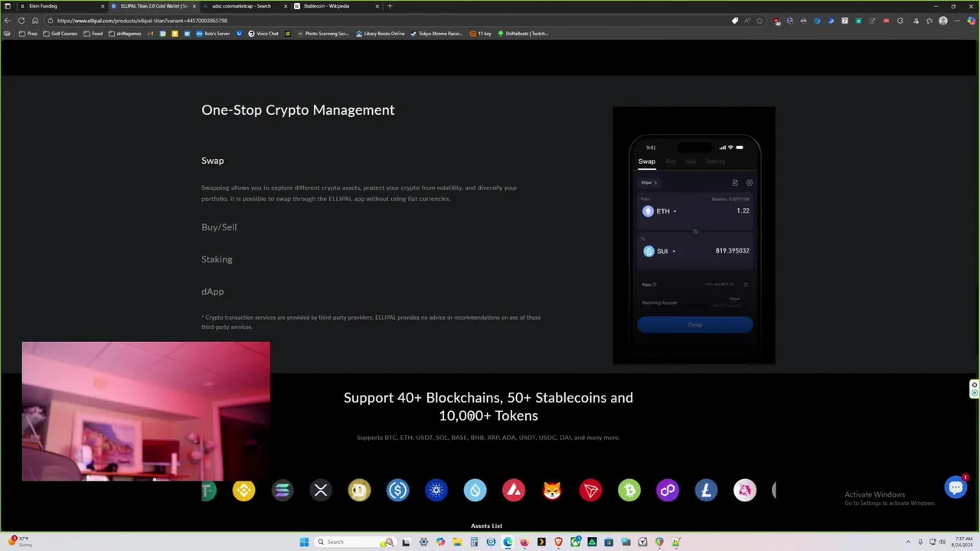This screenshot has width=980, height=551.
Task: Click the Litecoin coin icon
Action: (x=706, y=491)
